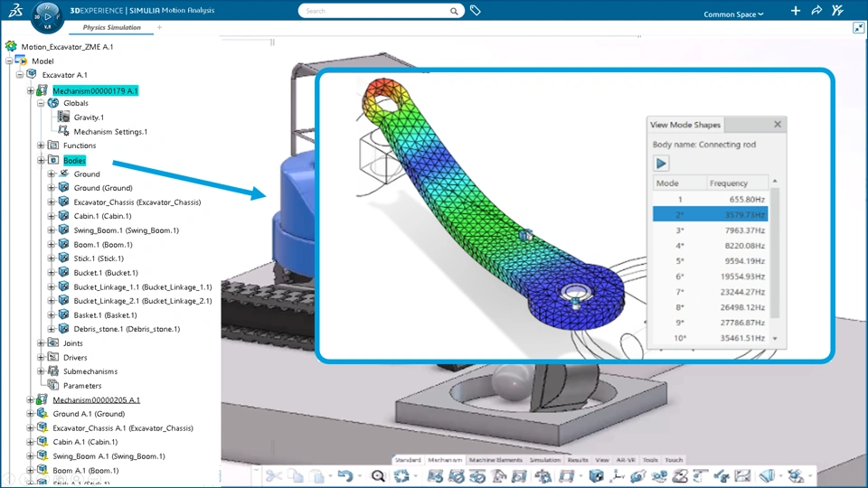This screenshot has width=868, height=488.
Task: Expand the Bodies node toggle
Action: coord(41,161)
